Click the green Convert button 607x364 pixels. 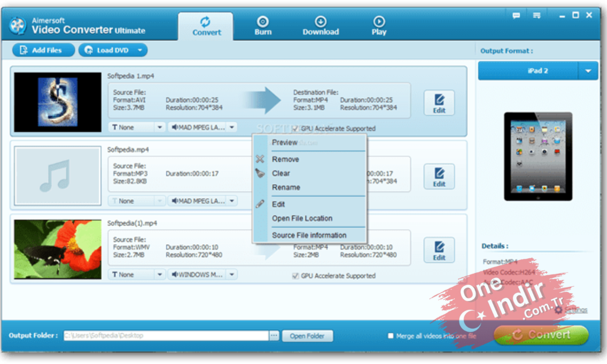point(541,335)
